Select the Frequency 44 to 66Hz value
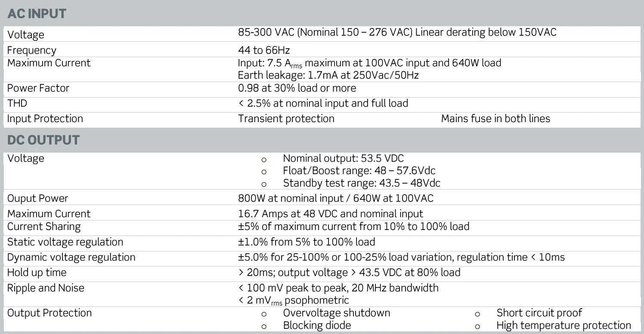 pos(264,50)
